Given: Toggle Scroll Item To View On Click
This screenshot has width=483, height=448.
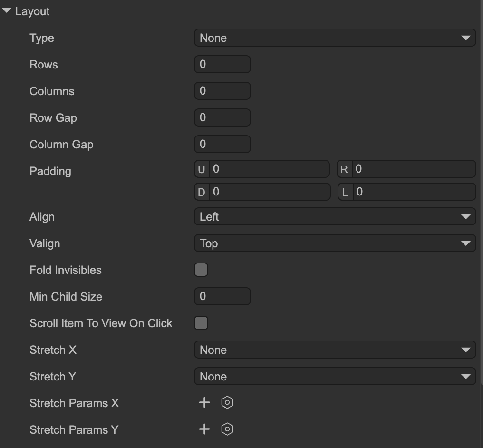Looking at the screenshot, I should click(201, 323).
